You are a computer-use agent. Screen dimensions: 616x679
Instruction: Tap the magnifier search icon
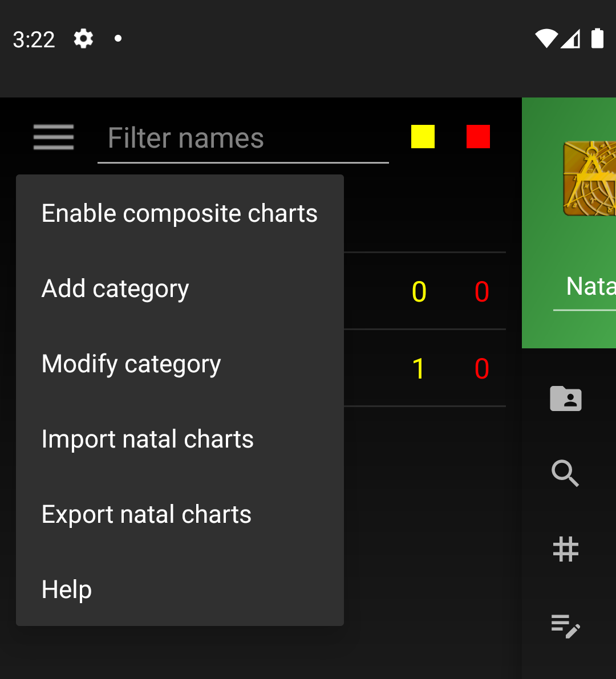(565, 473)
